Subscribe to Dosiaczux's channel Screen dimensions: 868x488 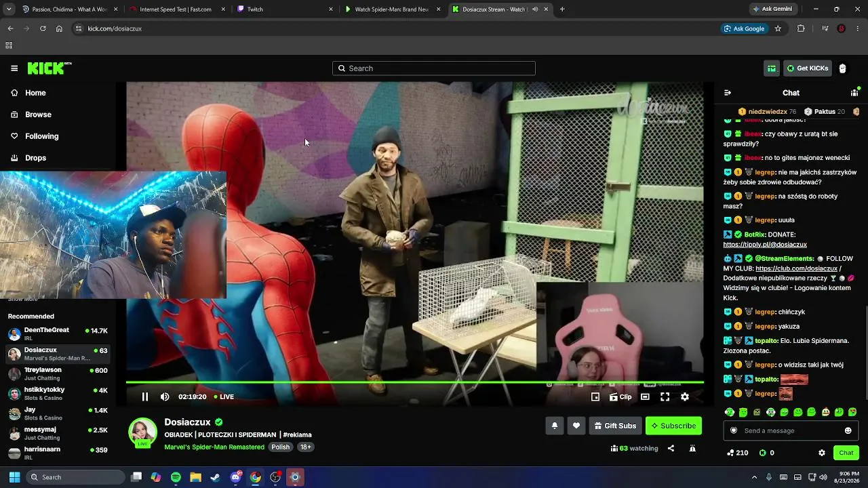click(x=673, y=426)
